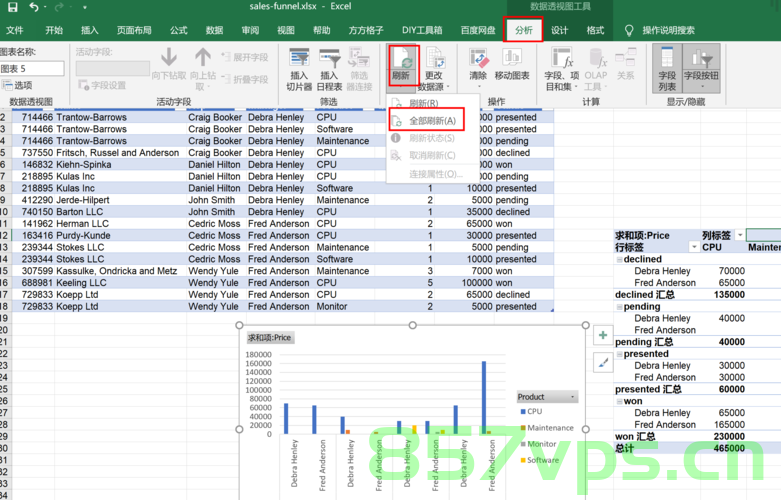Click the Save icon in title bar
The width and height of the screenshot is (781, 500).
pos(12,7)
